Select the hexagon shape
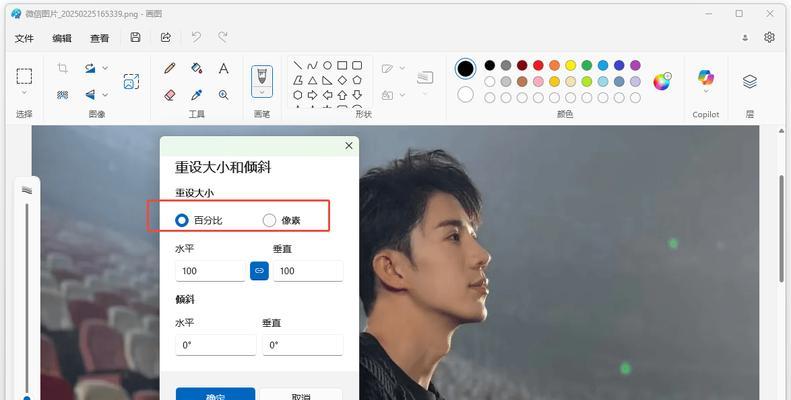 click(298, 95)
